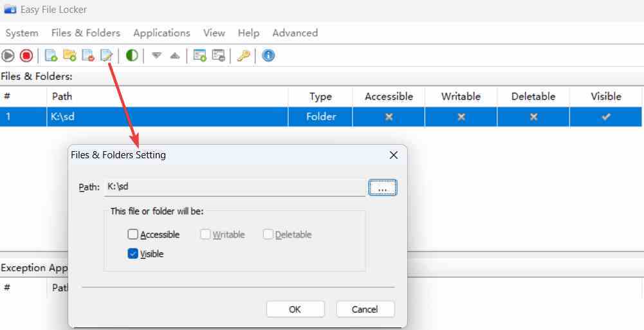Click the Visible column header
Image resolution: width=644 pixels, height=330 pixels.
(x=606, y=96)
